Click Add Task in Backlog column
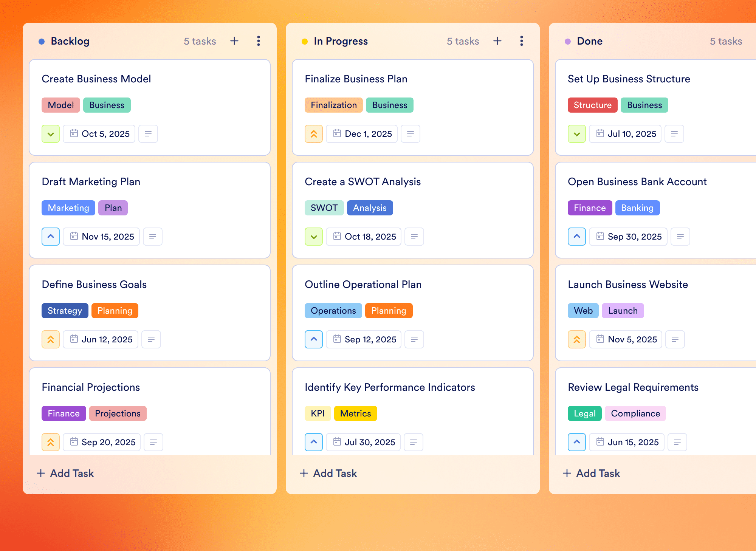The width and height of the screenshot is (756, 551). click(x=65, y=473)
